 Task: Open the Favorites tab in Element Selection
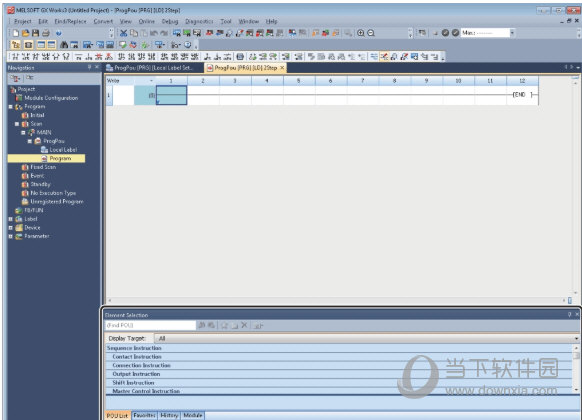[145, 415]
